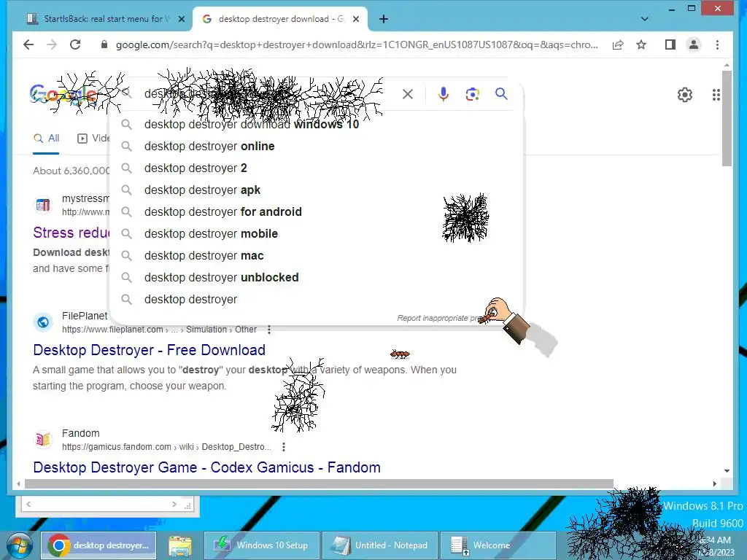Search by image with Google Lens
The width and height of the screenshot is (747, 560).
tap(472, 94)
